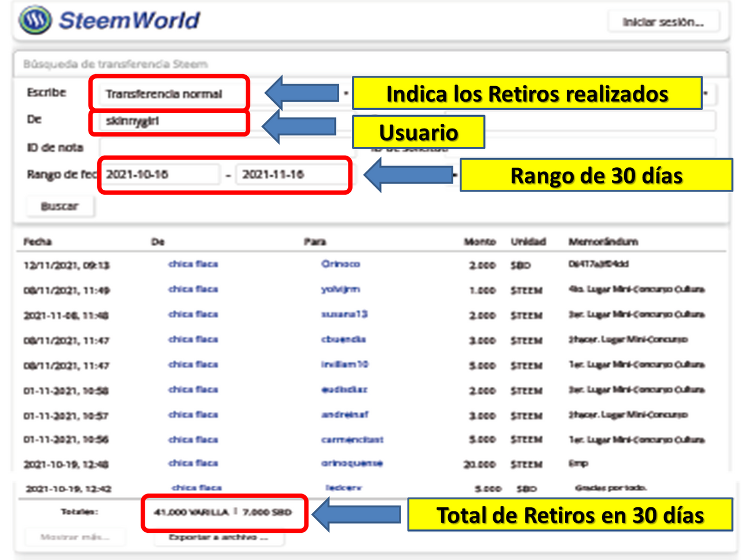
Task: Select the start date field 2021-10-16
Action: [x=160, y=174]
